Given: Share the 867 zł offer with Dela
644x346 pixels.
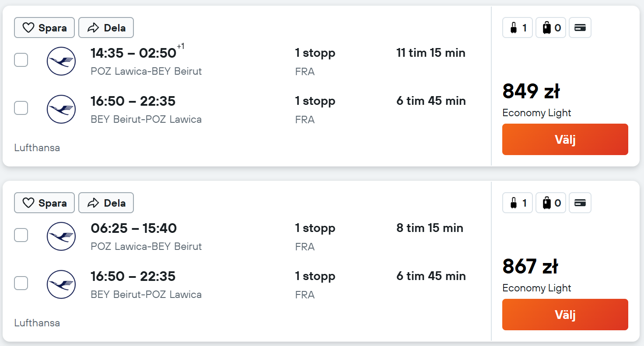Looking at the screenshot, I should pyautogui.click(x=106, y=203).
